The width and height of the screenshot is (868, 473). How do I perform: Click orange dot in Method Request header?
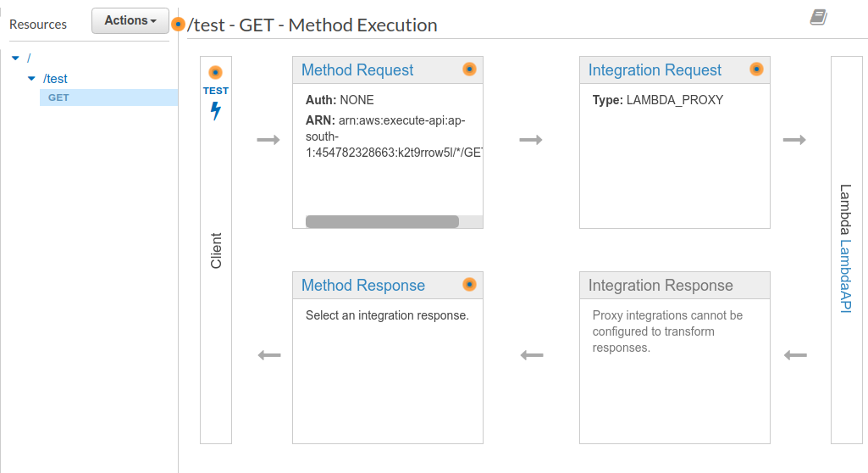point(469,70)
